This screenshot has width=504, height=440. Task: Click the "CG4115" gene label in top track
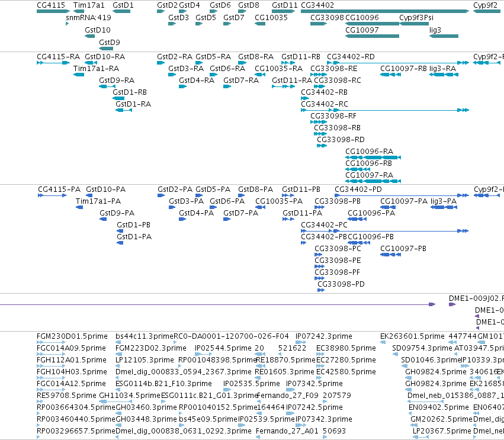pyautogui.click(x=51, y=5)
